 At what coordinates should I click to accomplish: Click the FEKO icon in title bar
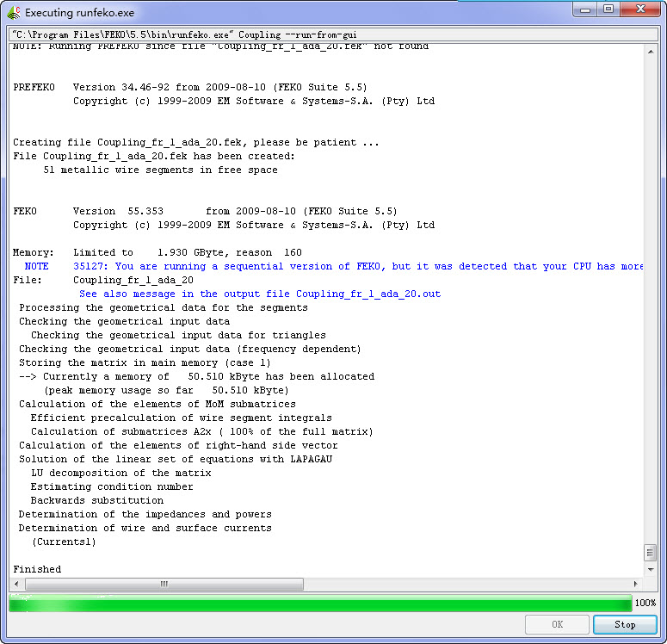click(14, 12)
